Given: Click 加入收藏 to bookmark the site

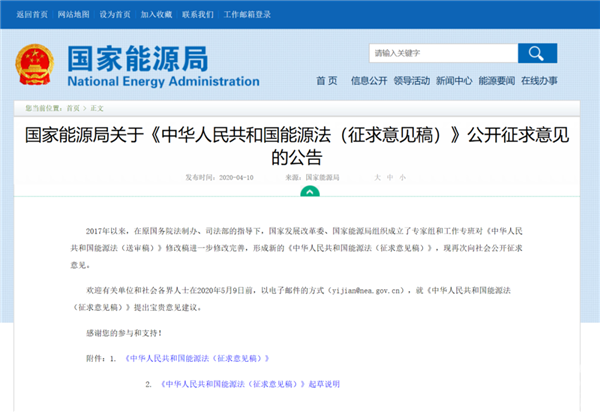Looking at the screenshot, I should 157,17.
